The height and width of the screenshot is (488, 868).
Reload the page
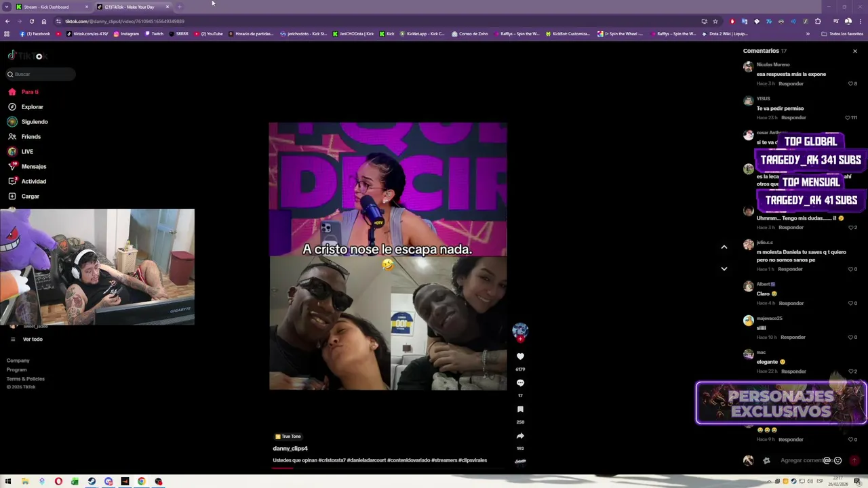(x=31, y=21)
